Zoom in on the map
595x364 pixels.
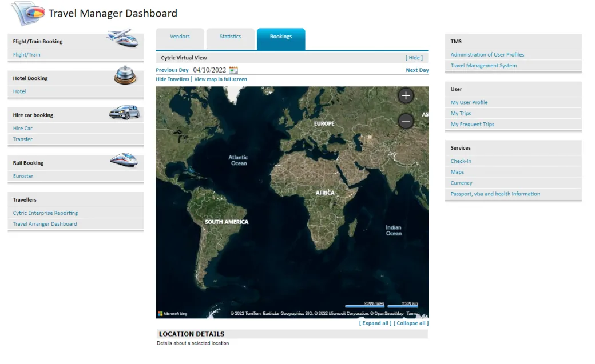(406, 95)
